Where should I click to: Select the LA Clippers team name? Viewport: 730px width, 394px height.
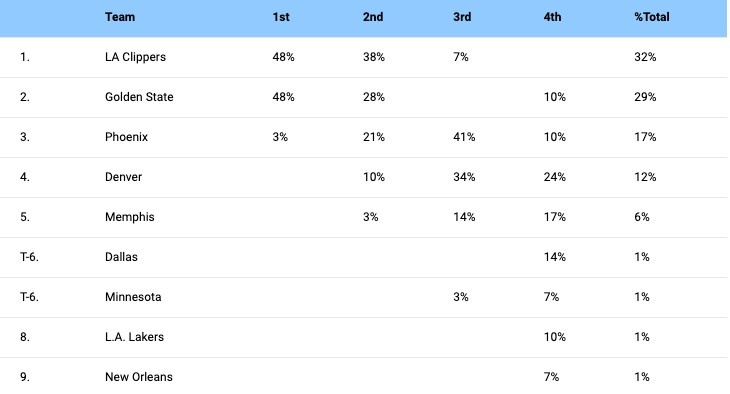click(135, 57)
